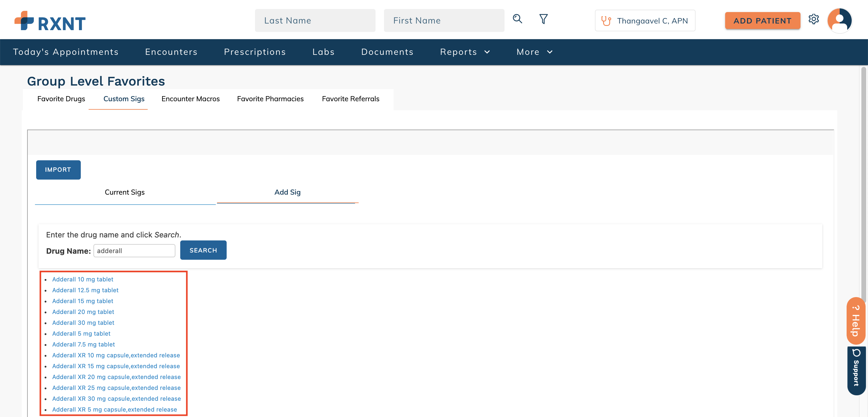Click the stethoscope provider icon
Image resolution: width=868 pixels, height=417 pixels.
coord(606,21)
